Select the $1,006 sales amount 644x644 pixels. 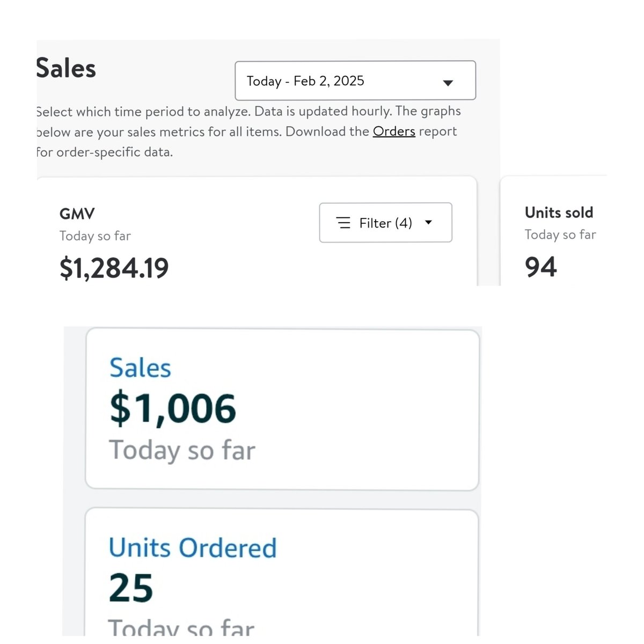tap(172, 409)
